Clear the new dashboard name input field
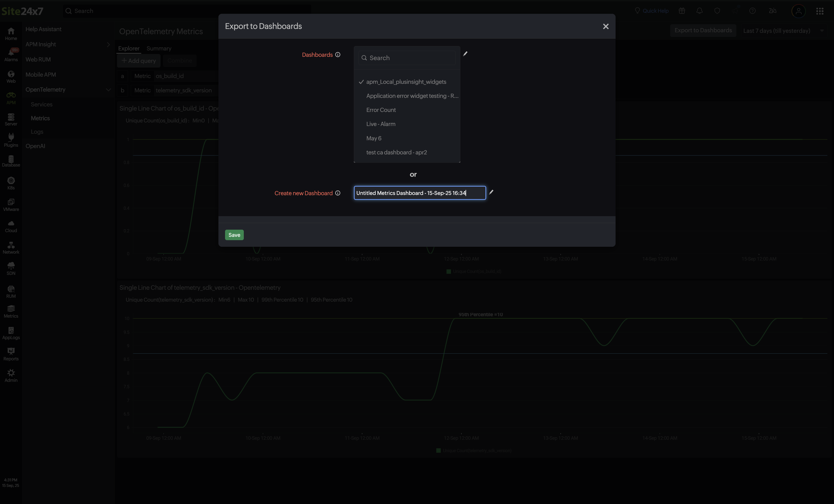This screenshot has width=834, height=504. pyautogui.click(x=420, y=193)
